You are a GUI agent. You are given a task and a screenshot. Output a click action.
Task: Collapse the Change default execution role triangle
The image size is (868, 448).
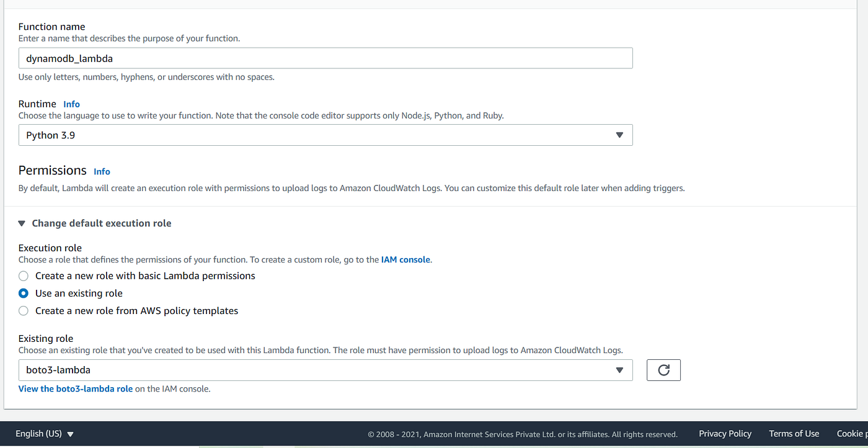[22, 223]
